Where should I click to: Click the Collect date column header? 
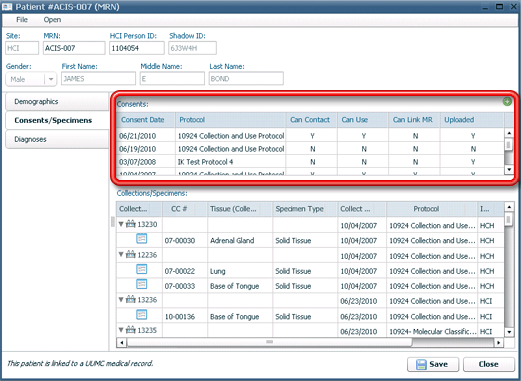tap(362, 209)
